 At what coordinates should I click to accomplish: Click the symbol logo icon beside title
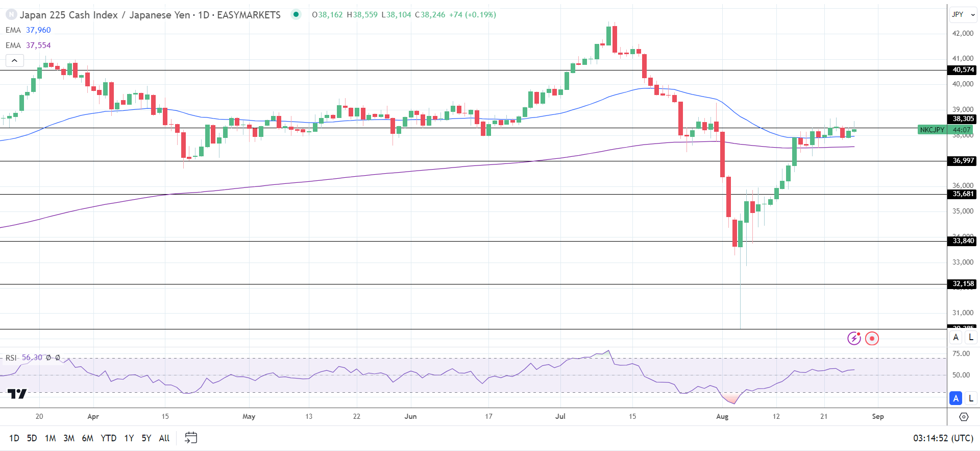click(x=11, y=15)
